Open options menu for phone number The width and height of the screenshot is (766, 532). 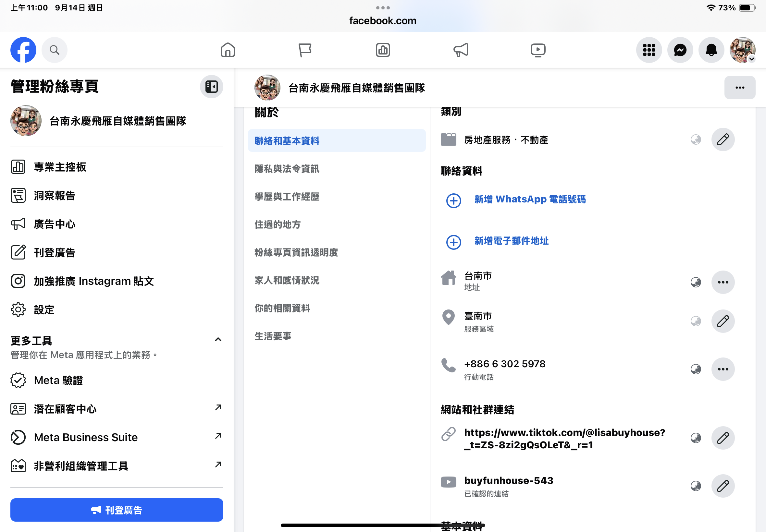click(723, 369)
